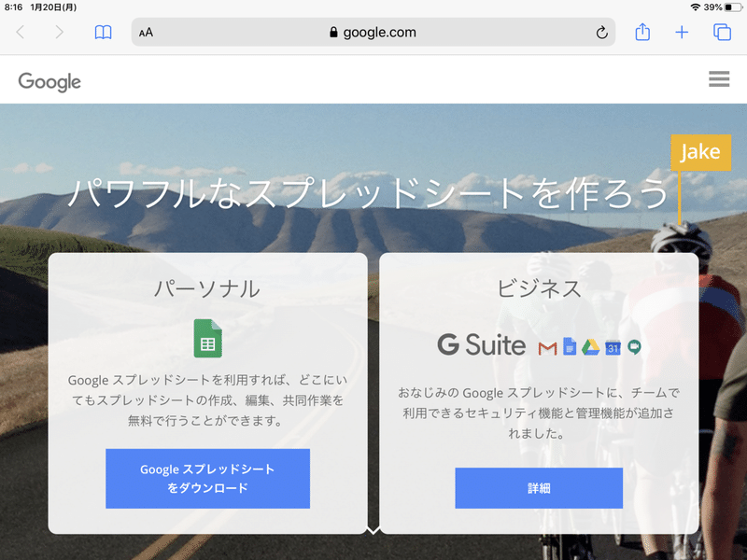Click the G Suite logo

click(x=481, y=344)
